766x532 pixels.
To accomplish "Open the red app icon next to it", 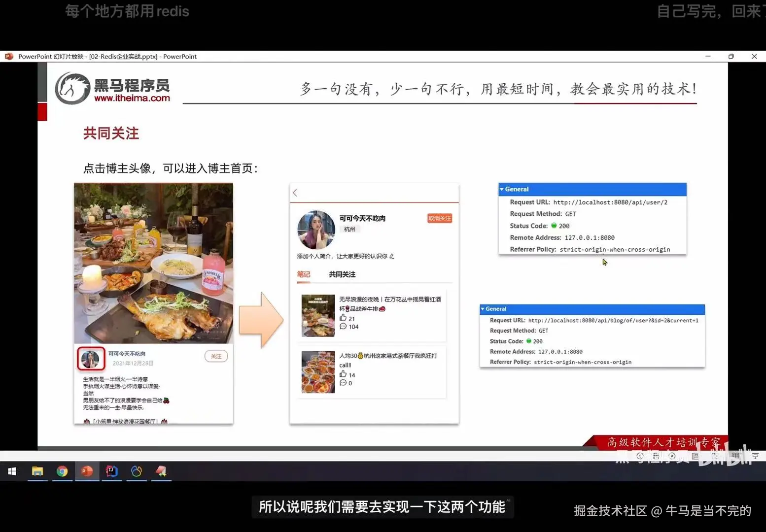I will pyautogui.click(x=161, y=471).
